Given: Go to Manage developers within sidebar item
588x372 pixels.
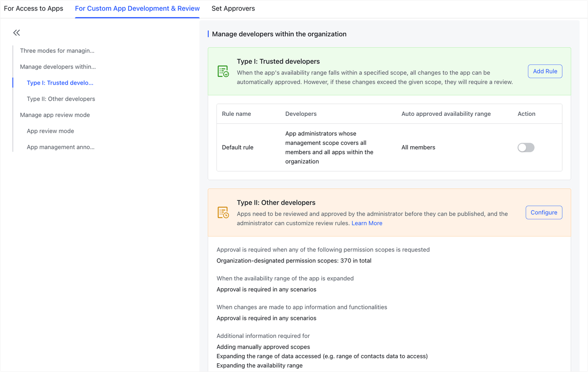Looking at the screenshot, I should click(58, 67).
